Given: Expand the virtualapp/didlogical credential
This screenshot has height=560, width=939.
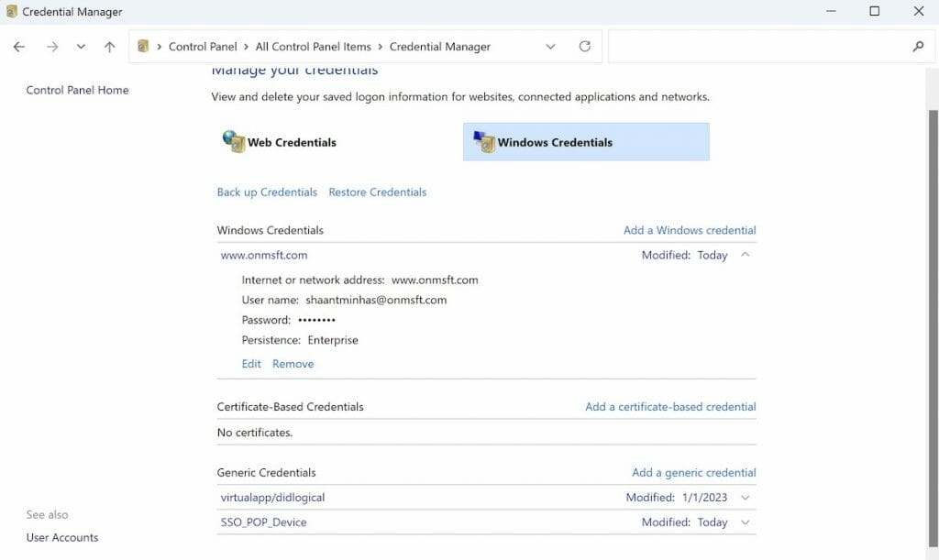Looking at the screenshot, I should (745, 498).
